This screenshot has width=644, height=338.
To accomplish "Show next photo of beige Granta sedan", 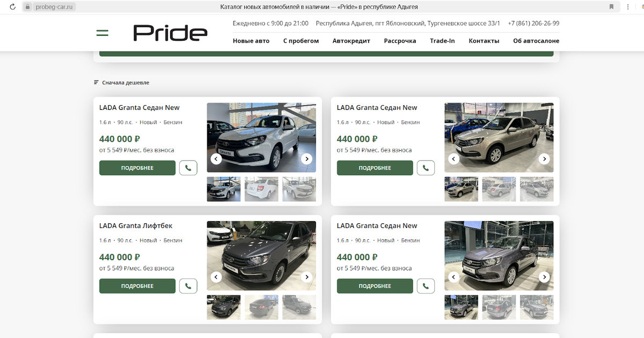I will [x=544, y=159].
